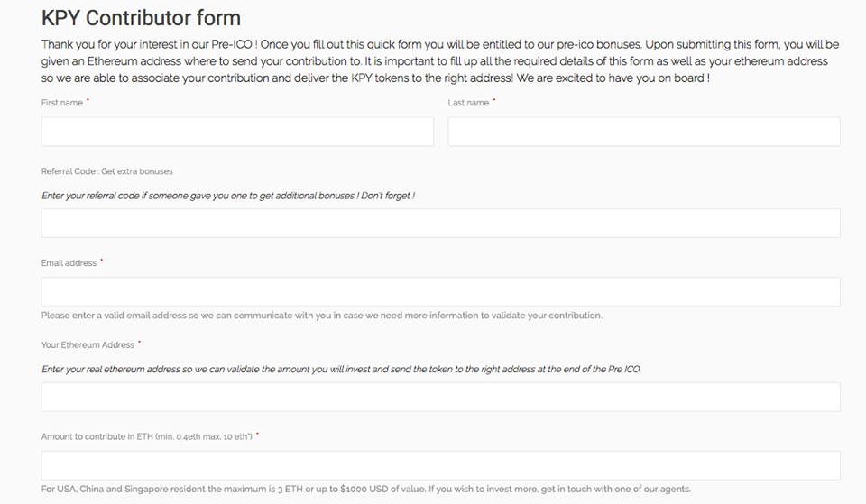The image size is (866, 504).
Task: Click into the Email address field
Action: (441, 291)
